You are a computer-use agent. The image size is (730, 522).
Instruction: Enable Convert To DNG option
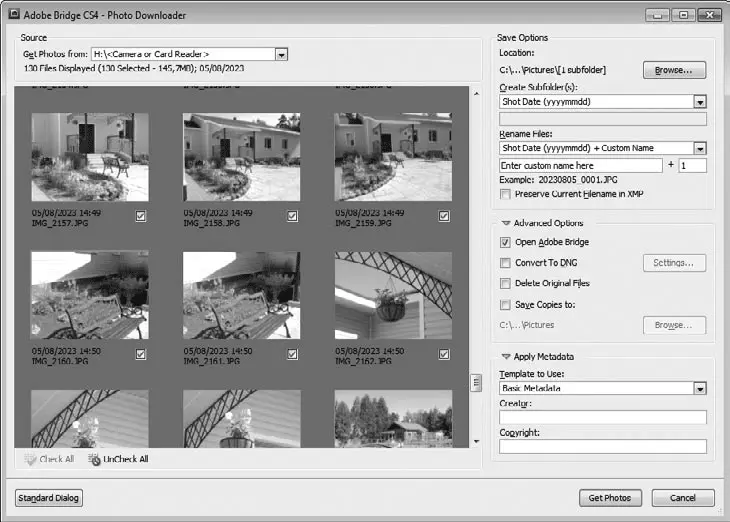(506, 263)
